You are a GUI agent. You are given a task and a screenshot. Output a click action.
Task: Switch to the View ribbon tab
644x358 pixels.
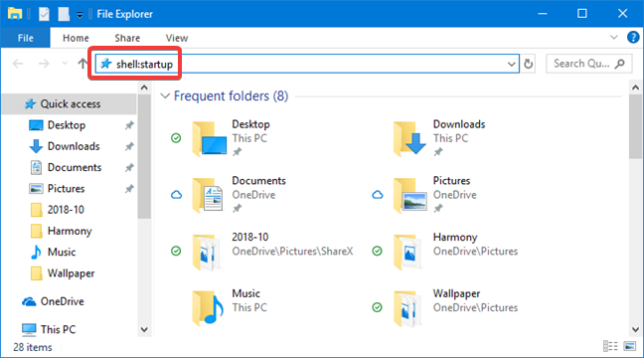[x=177, y=38]
